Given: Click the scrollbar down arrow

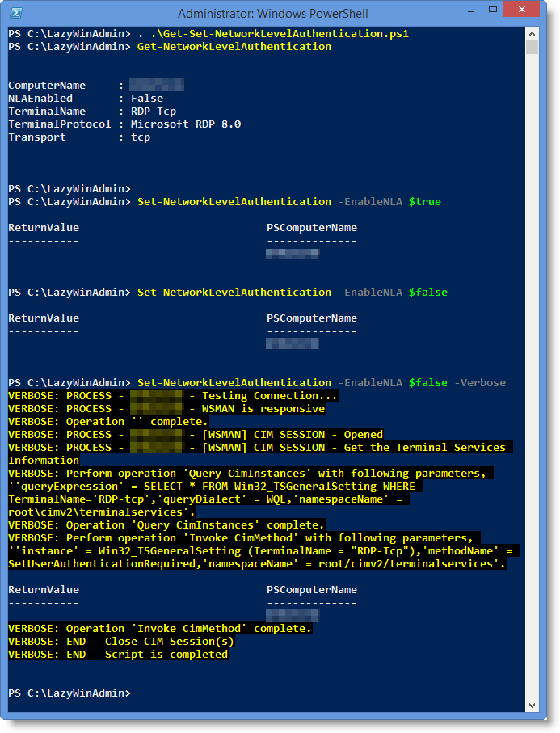Looking at the screenshot, I should click(532, 706).
